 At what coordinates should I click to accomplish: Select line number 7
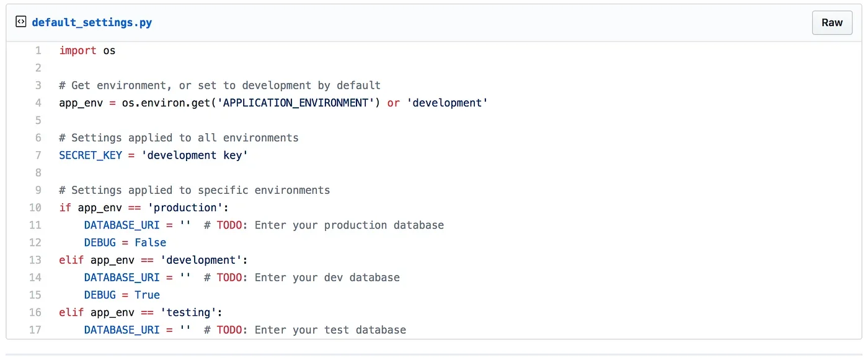tap(38, 155)
